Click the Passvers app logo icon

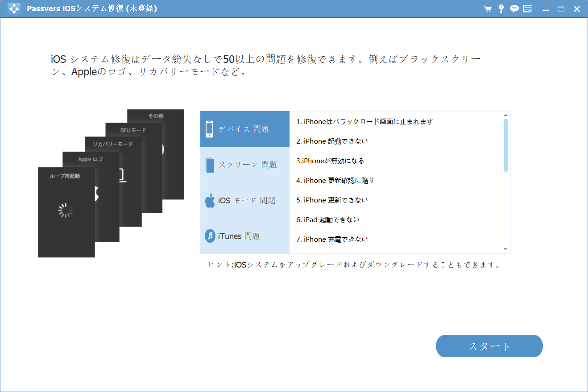14,9
